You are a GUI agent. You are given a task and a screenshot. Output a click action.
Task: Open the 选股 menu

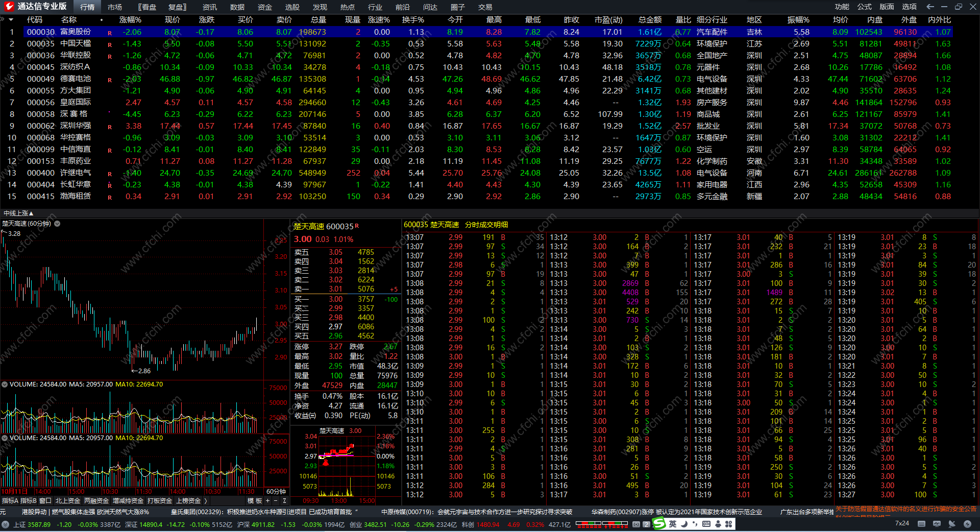(292, 7)
